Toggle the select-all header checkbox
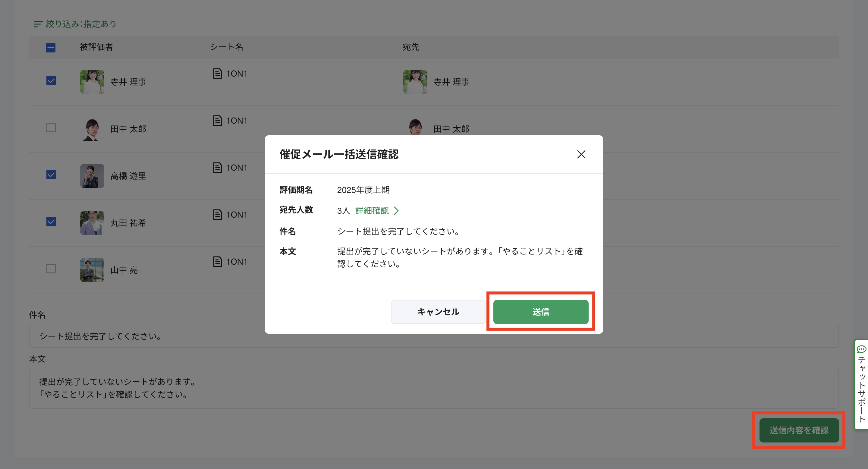The width and height of the screenshot is (868, 469). pos(51,48)
